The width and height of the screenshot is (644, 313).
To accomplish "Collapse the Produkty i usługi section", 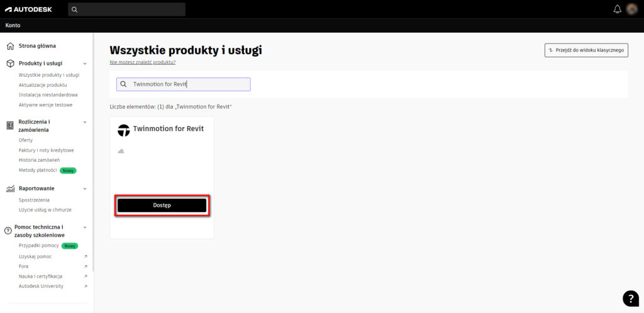I will 85,64.
